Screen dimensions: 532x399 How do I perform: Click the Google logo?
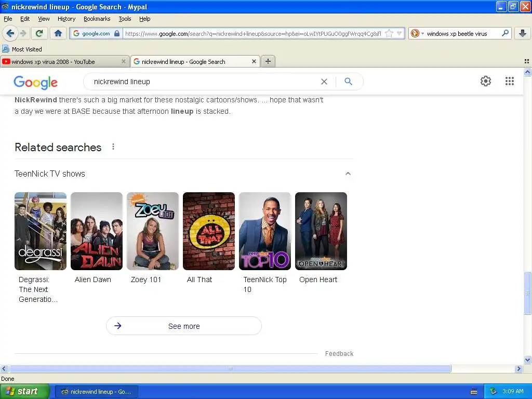(36, 82)
